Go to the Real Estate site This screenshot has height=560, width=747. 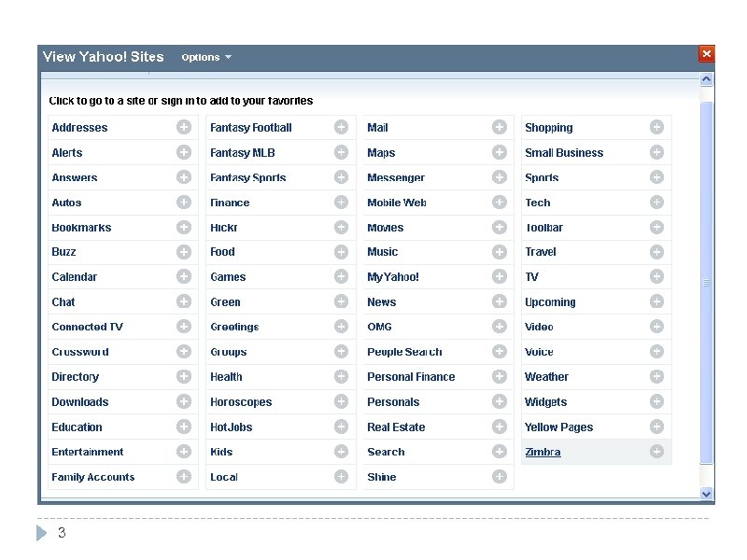[x=396, y=427]
